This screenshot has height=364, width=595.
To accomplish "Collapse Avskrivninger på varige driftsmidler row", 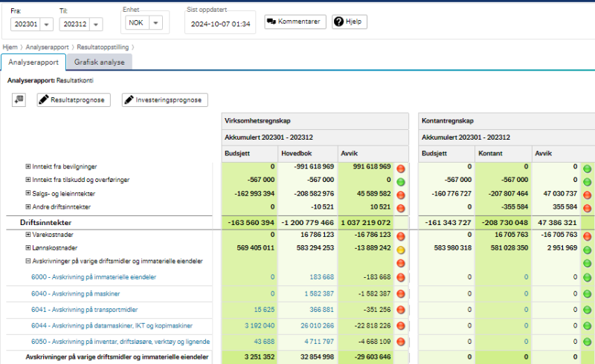I will coord(28,261).
